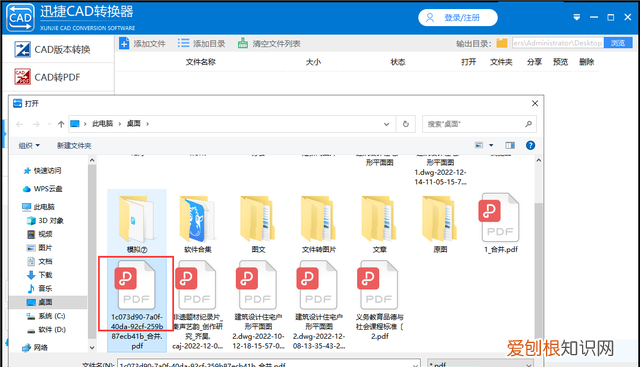The image size is (640, 367).
Task: Select the 2.dwg-2022-12-08 PDF file
Action: point(319,305)
